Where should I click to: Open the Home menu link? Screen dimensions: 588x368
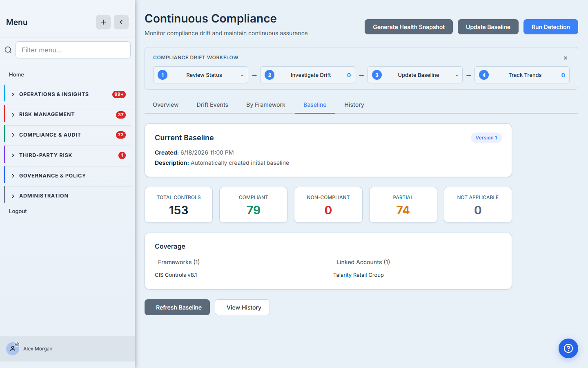click(x=16, y=74)
